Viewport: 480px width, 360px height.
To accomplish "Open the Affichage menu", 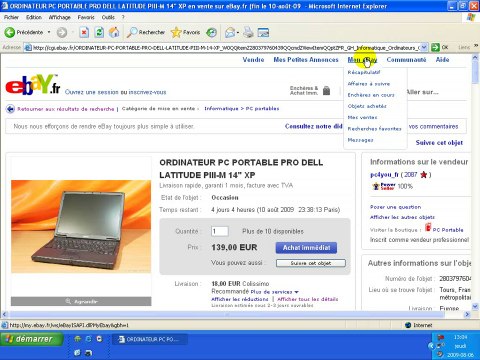I will pos(59,17).
